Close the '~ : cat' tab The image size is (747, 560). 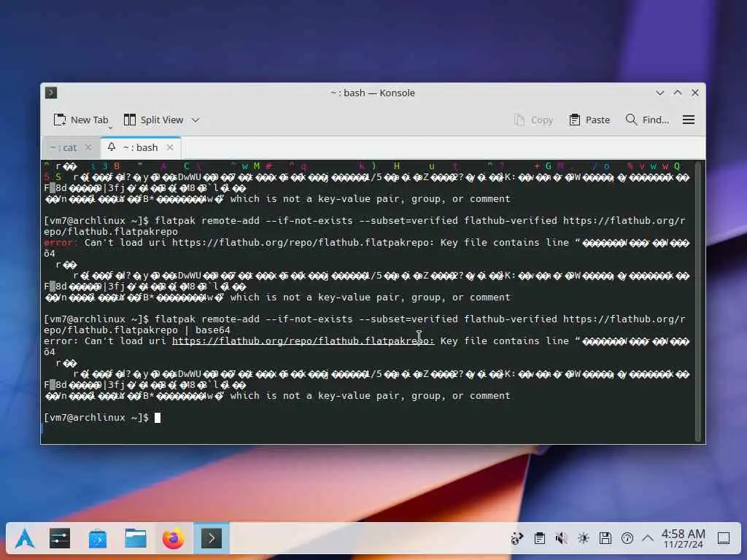click(x=88, y=147)
